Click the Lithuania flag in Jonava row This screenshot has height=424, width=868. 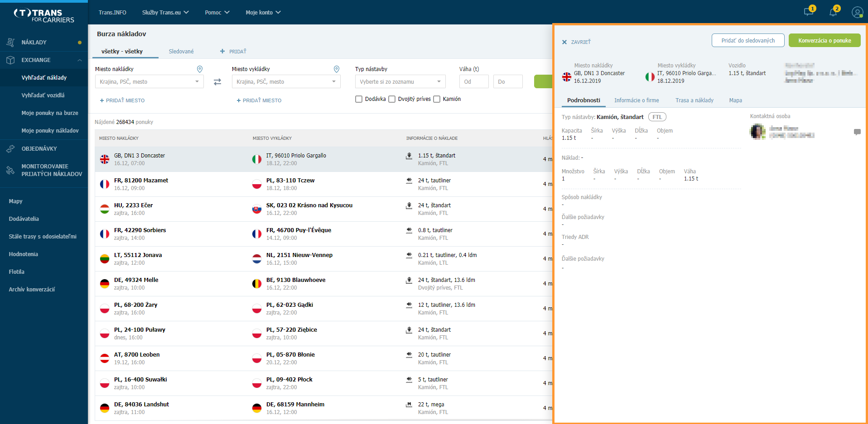coord(105,259)
